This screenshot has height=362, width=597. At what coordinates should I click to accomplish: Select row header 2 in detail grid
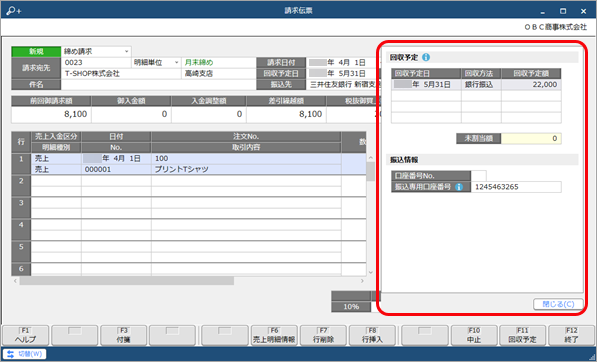[x=21, y=186]
